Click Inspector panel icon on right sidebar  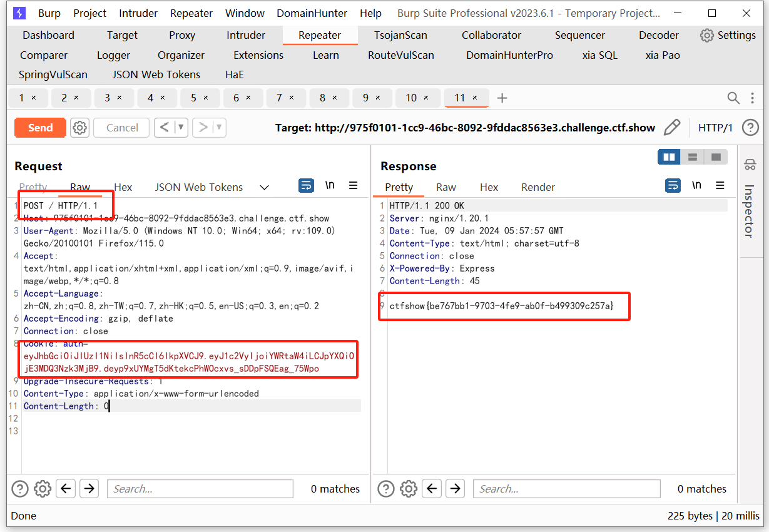750,165
